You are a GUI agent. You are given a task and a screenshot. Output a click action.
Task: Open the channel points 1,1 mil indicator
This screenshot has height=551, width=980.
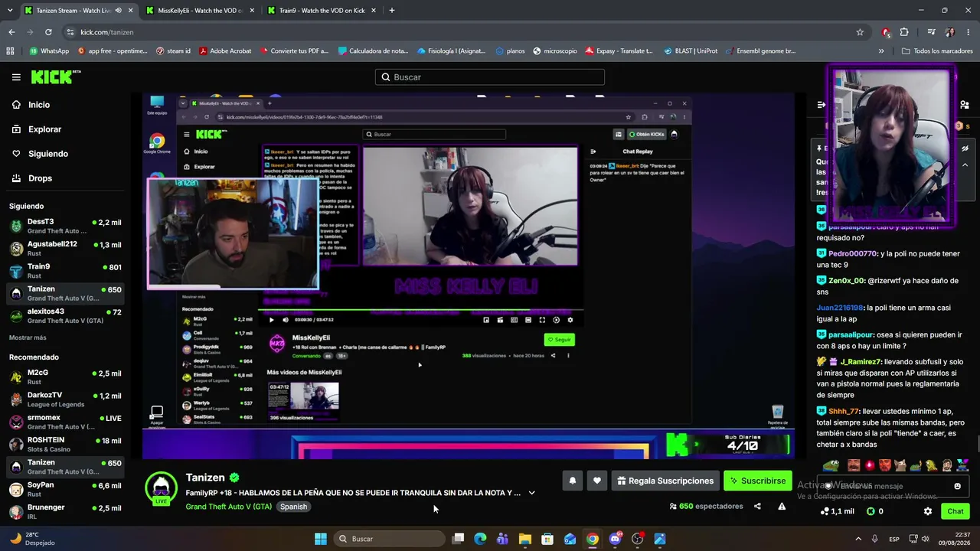tap(838, 511)
